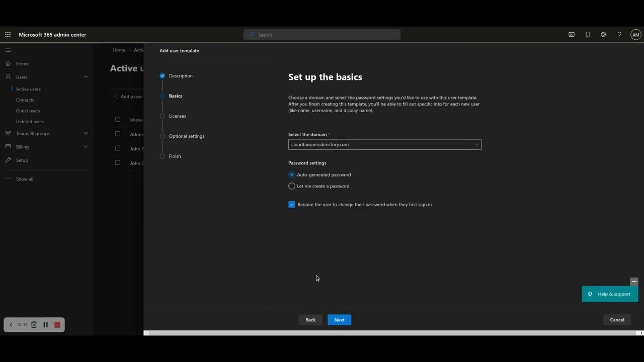Collapse the Users section chevron
This screenshot has width=644, height=362.
coord(86,77)
